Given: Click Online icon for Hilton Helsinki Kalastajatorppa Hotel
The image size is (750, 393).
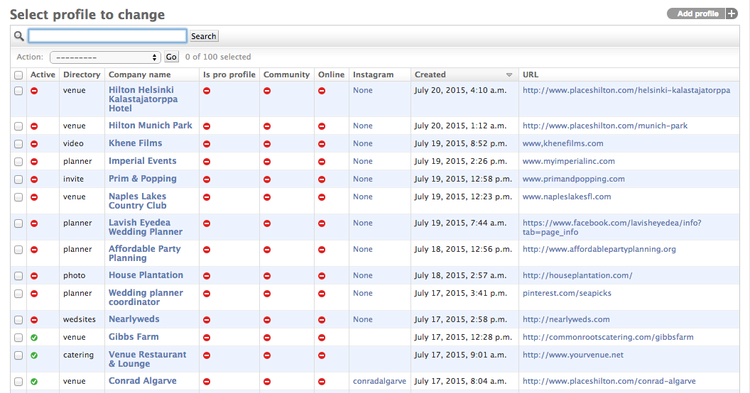Looking at the screenshot, I should pyautogui.click(x=322, y=91).
